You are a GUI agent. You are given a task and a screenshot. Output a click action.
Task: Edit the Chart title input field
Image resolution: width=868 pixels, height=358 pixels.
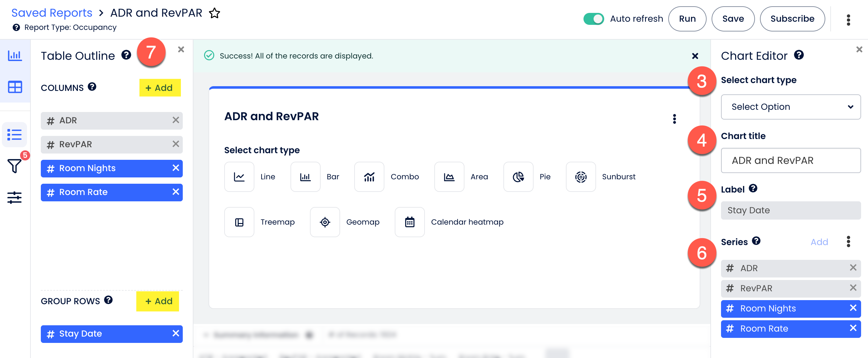pos(790,160)
